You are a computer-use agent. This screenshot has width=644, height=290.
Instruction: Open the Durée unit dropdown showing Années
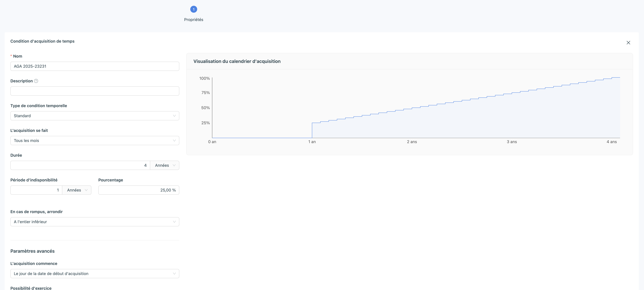click(x=165, y=165)
